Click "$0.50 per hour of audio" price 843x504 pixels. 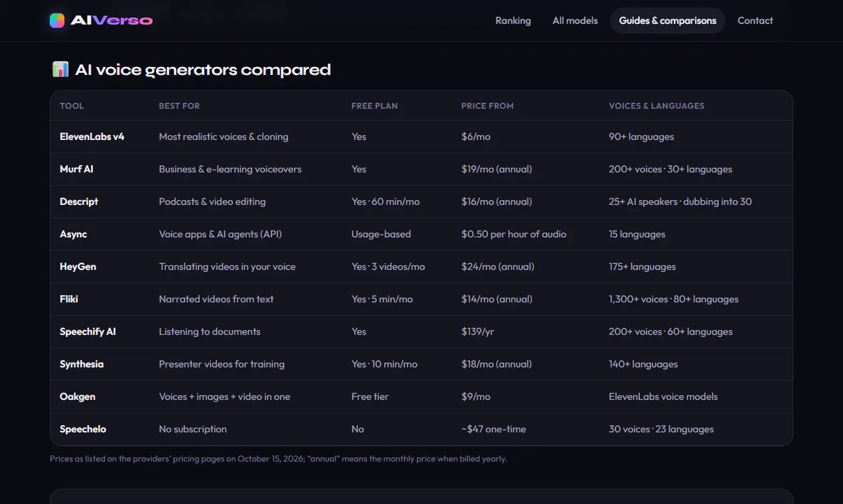(x=514, y=234)
